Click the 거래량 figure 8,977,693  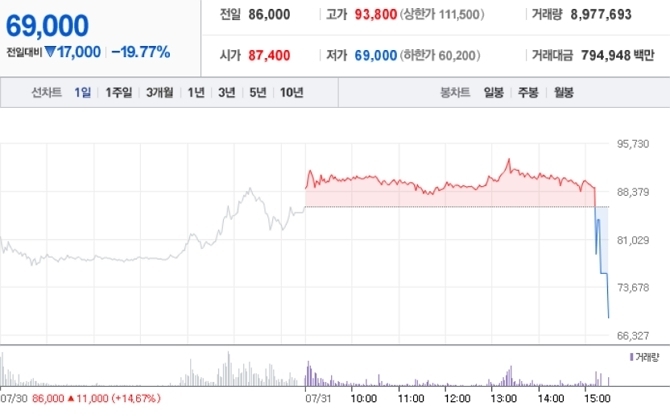click(x=619, y=16)
